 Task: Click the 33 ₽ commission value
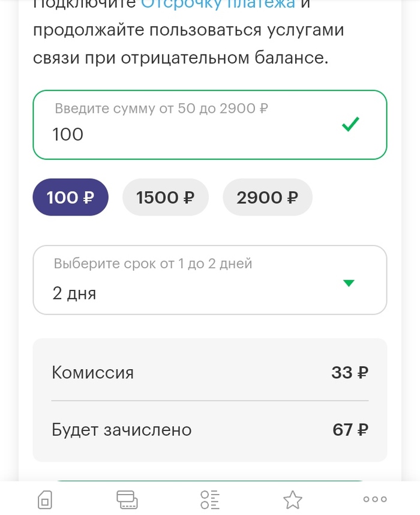[350, 373]
